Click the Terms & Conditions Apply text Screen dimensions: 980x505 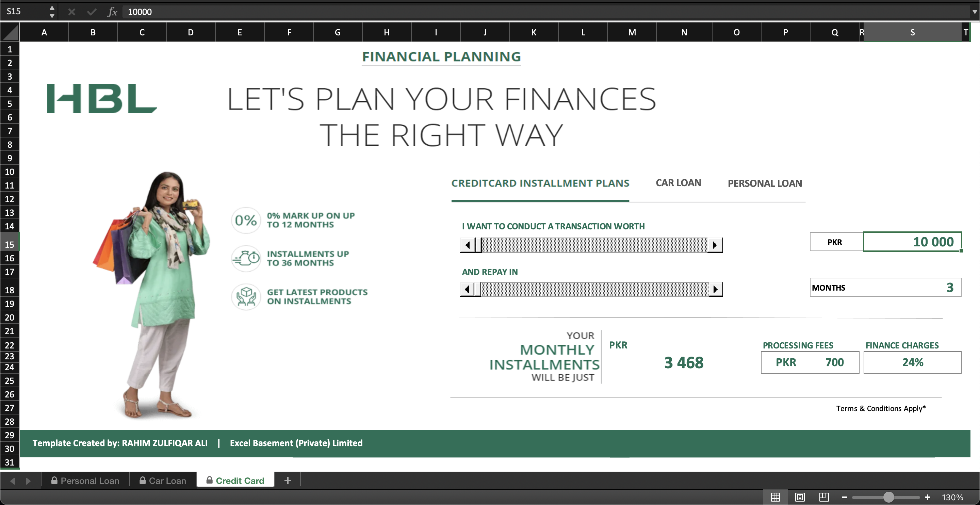pos(881,408)
